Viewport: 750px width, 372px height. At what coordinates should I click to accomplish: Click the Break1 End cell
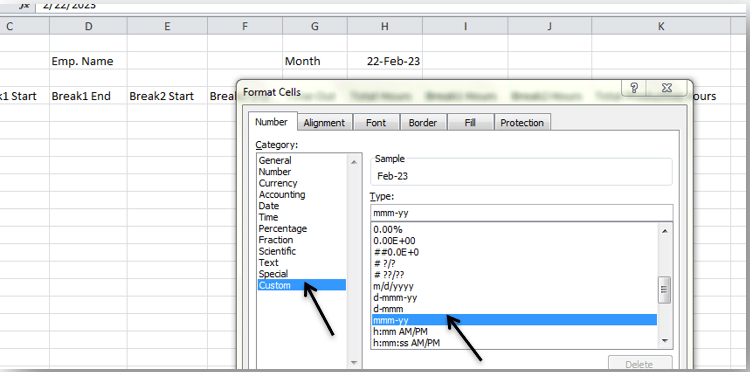click(88, 96)
